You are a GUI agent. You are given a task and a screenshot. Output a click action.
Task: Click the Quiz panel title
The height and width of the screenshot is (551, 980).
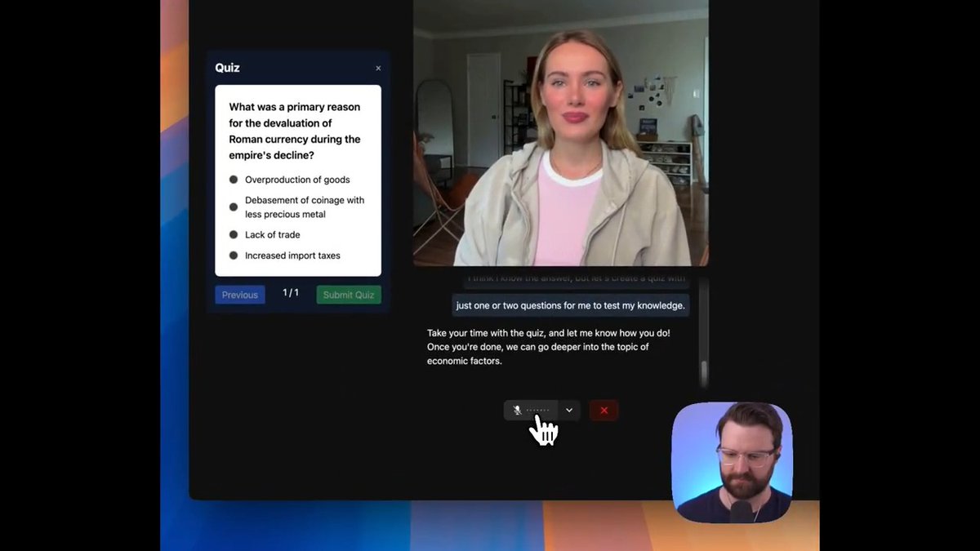(228, 68)
